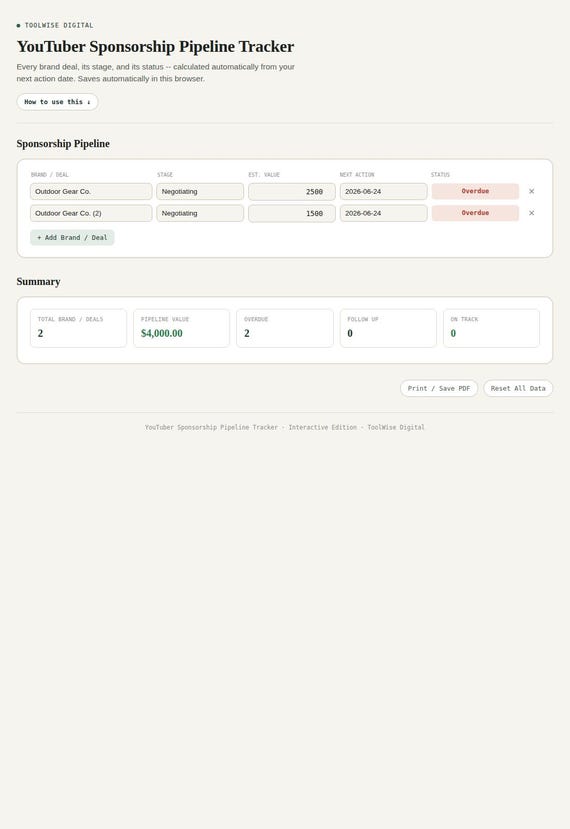This screenshot has height=829, width=570.
Task: Click the YouTuber Sponsorship Pipeline Tracker title
Action: point(155,47)
